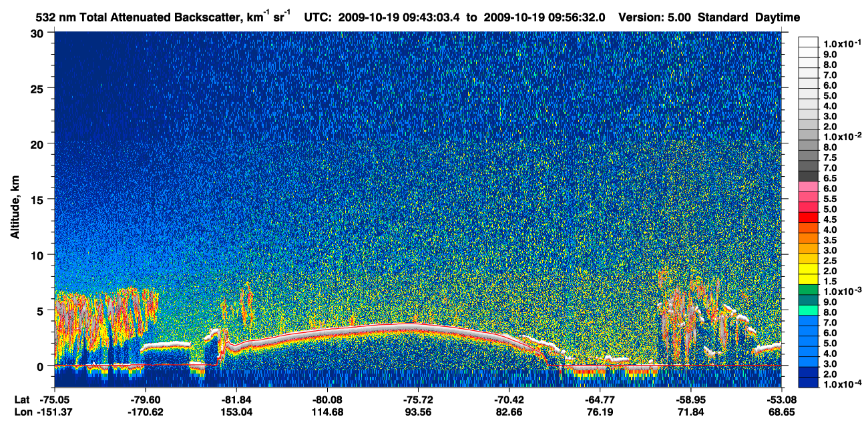Image resolution: width=868 pixels, height=445 pixels.
Task: Click the red swatch labeled 4.5
Action: pyautogui.click(x=808, y=218)
